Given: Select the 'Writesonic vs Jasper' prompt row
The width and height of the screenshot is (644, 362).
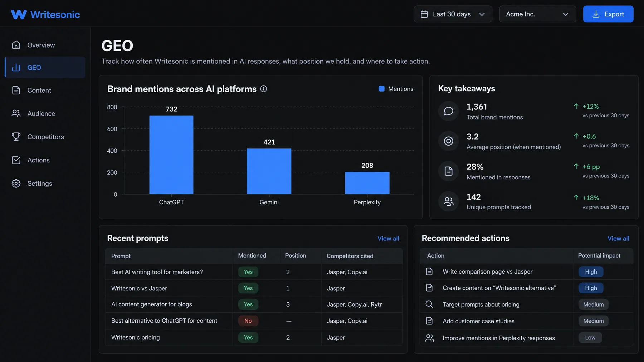Looking at the screenshot, I should click(254, 288).
